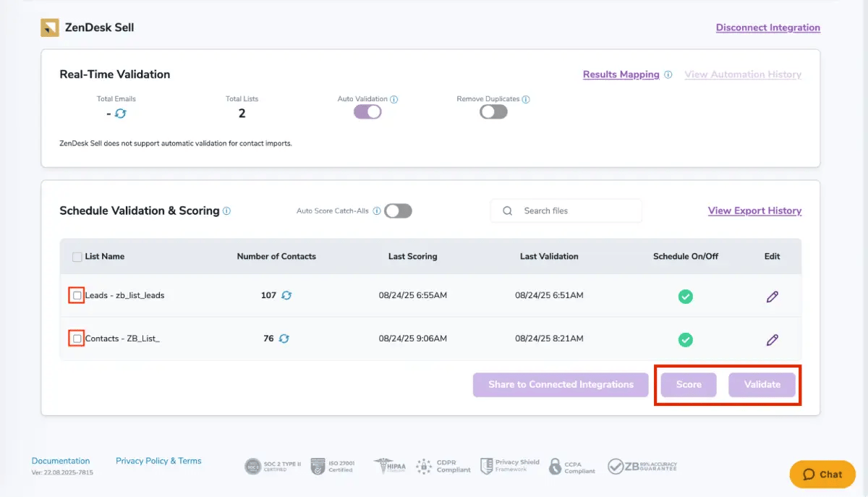This screenshot has height=497, width=868.
Task: Disable Auto Validation
Action: click(367, 111)
